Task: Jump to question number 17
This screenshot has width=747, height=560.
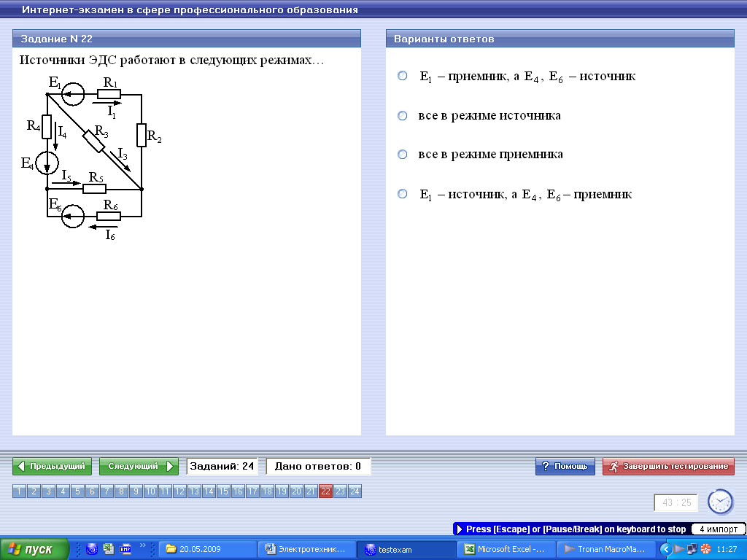Action: tap(253, 491)
